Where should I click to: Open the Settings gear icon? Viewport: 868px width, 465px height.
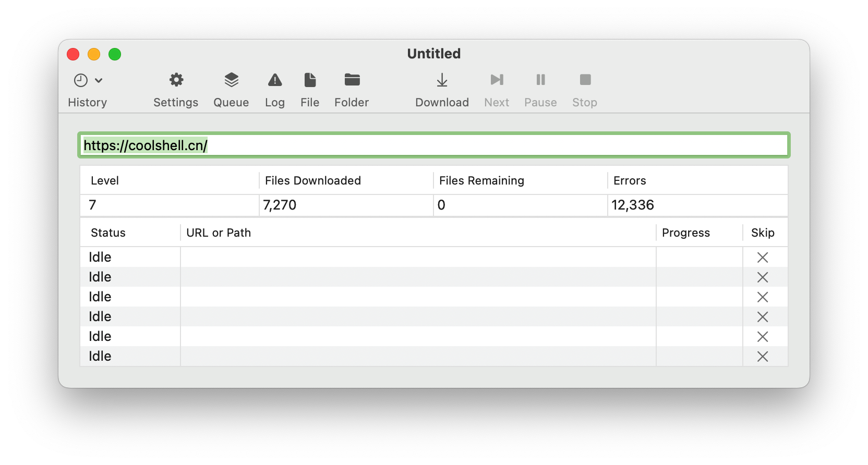pyautogui.click(x=176, y=80)
